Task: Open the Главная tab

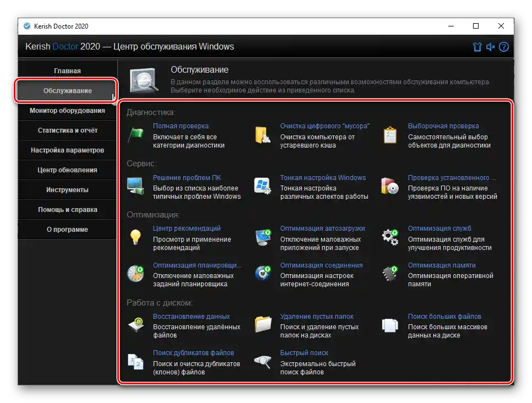Action: (x=67, y=70)
